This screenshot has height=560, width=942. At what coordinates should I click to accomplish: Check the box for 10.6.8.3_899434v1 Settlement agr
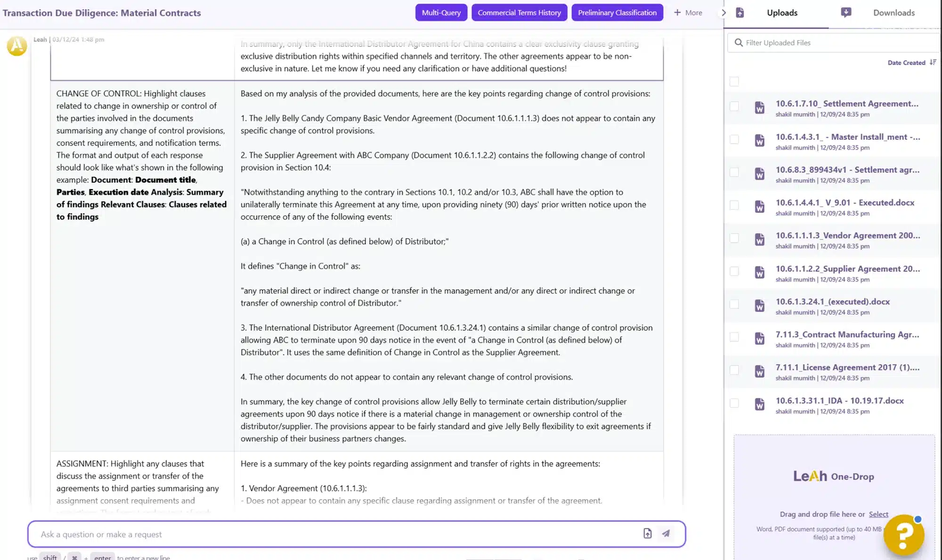click(734, 172)
